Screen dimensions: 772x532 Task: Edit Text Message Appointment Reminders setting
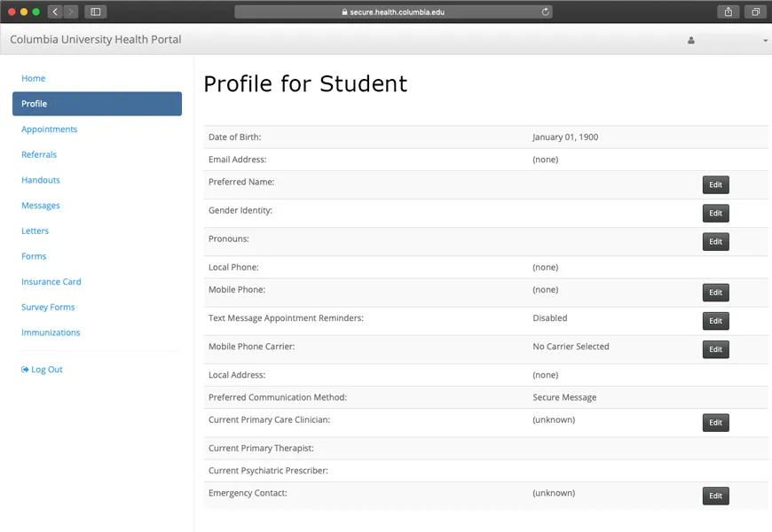715,321
